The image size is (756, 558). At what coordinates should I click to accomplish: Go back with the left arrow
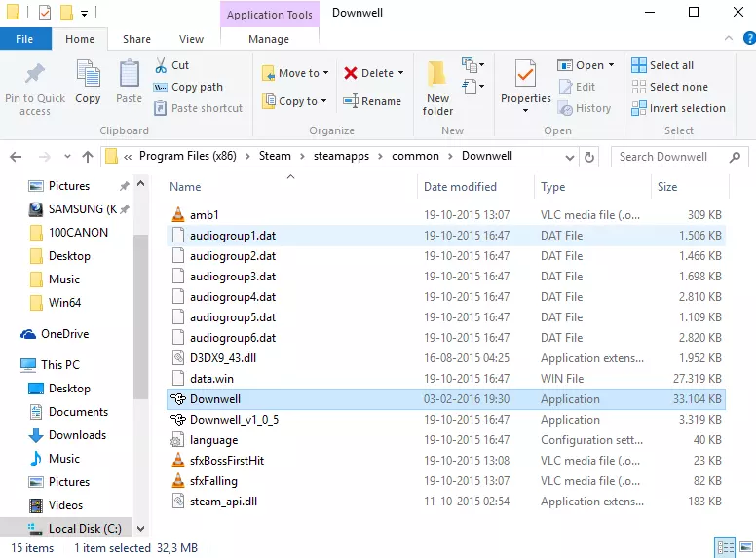pyautogui.click(x=16, y=157)
